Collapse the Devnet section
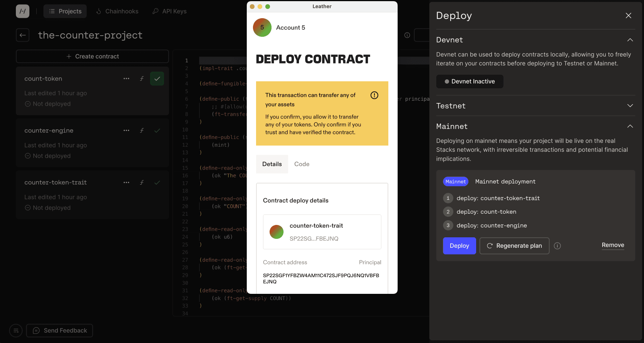 pos(630,40)
